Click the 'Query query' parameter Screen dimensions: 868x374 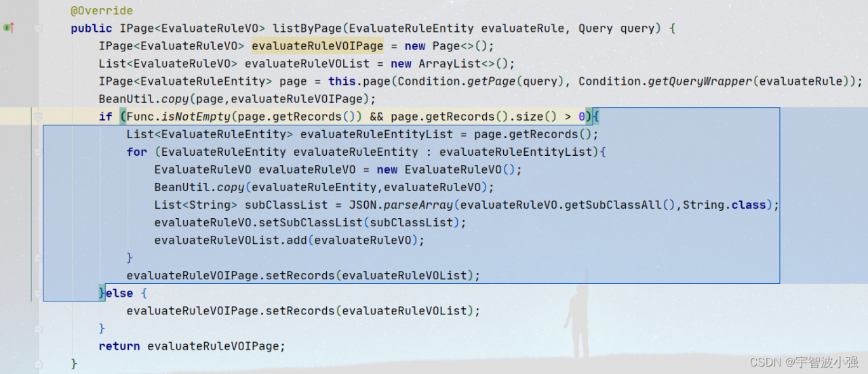(616, 28)
